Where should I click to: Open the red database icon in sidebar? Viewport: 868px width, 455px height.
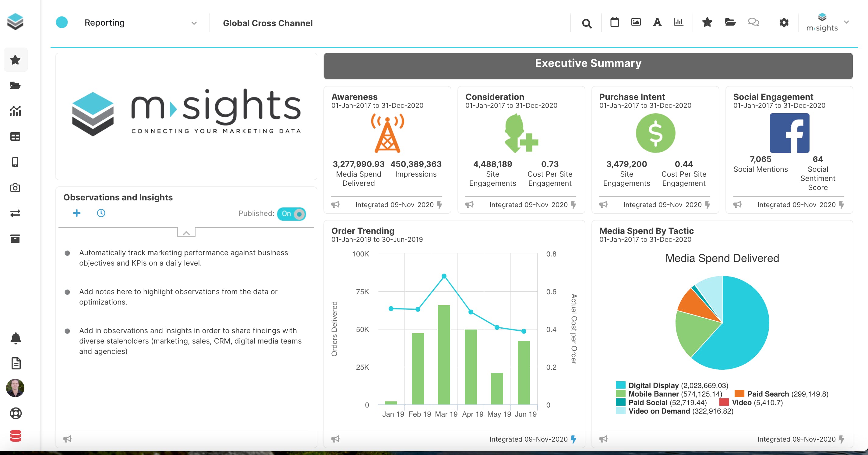coord(16,436)
